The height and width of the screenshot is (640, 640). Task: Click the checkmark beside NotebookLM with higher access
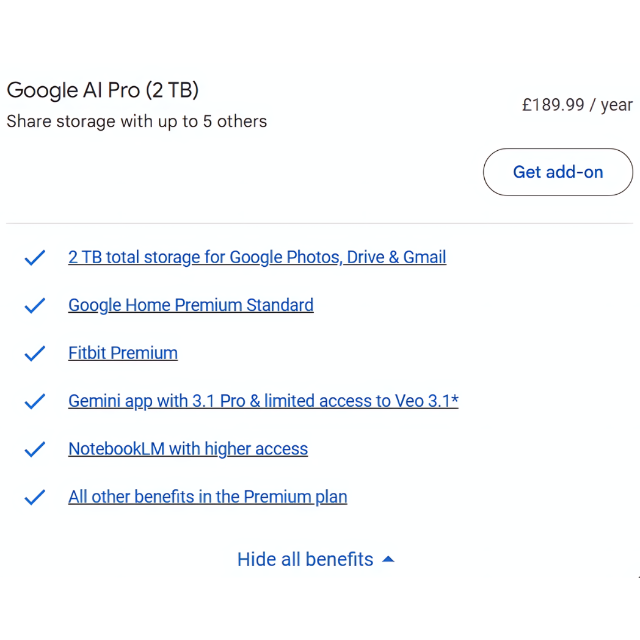[35, 450]
